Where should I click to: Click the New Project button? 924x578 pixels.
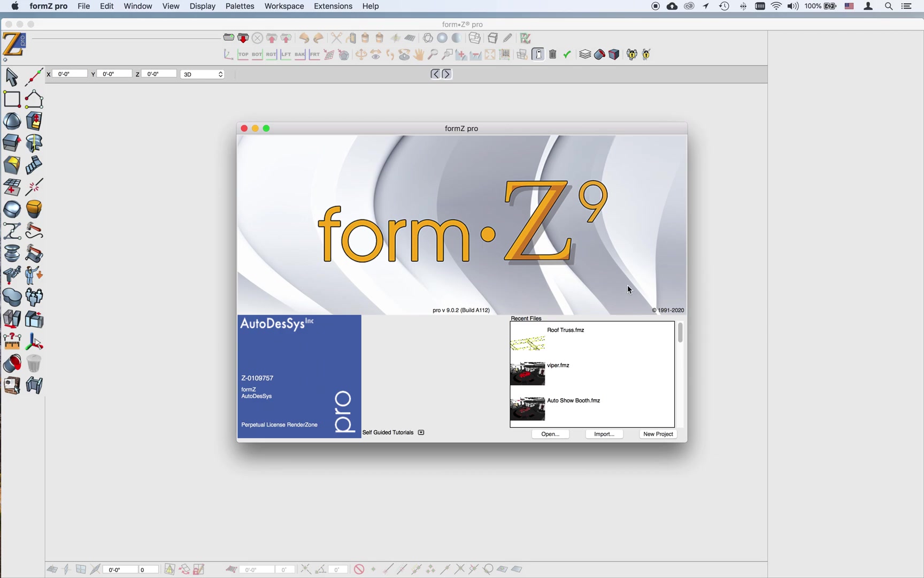(x=658, y=433)
